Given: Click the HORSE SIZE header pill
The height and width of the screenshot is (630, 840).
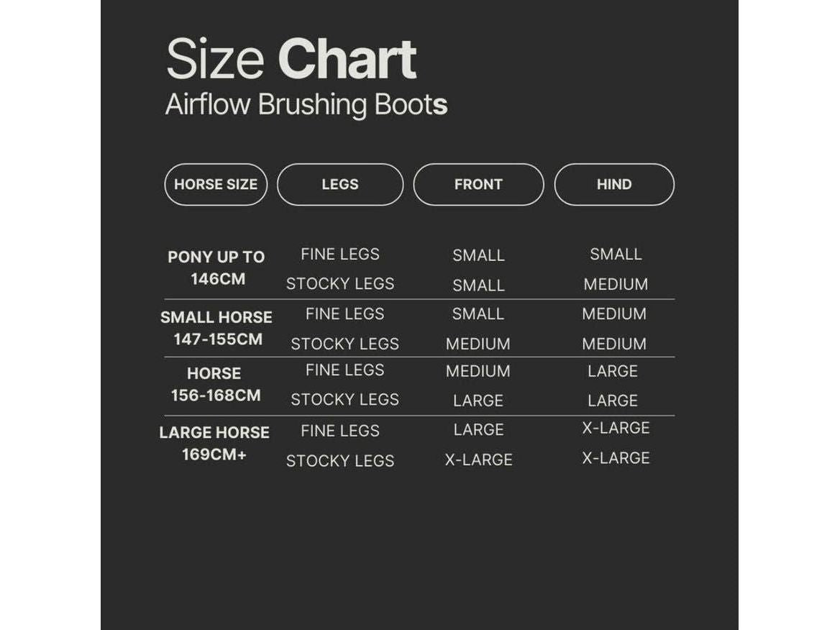Looking at the screenshot, I should coord(216,185).
